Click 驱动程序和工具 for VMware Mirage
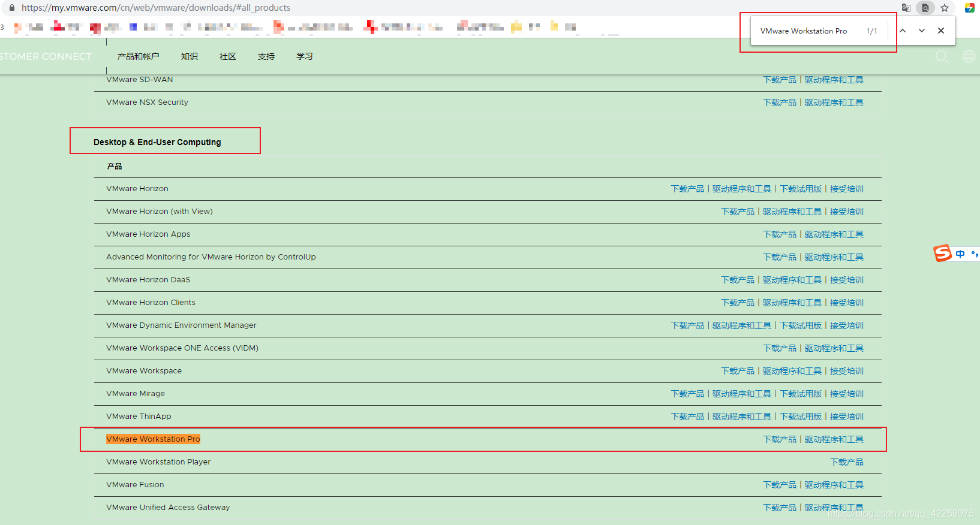 pyautogui.click(x=742, y=394)
